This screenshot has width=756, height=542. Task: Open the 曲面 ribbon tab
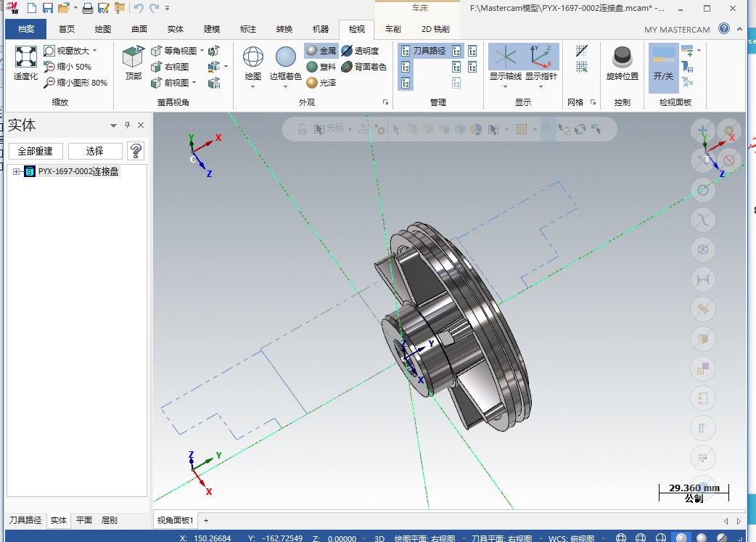pyautogui.click(x=139, y=29)
